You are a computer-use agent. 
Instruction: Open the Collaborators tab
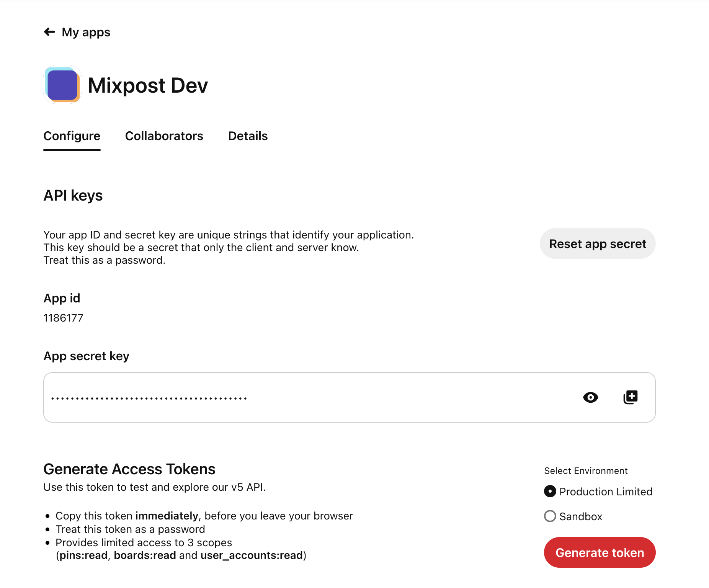click(164, 136)
